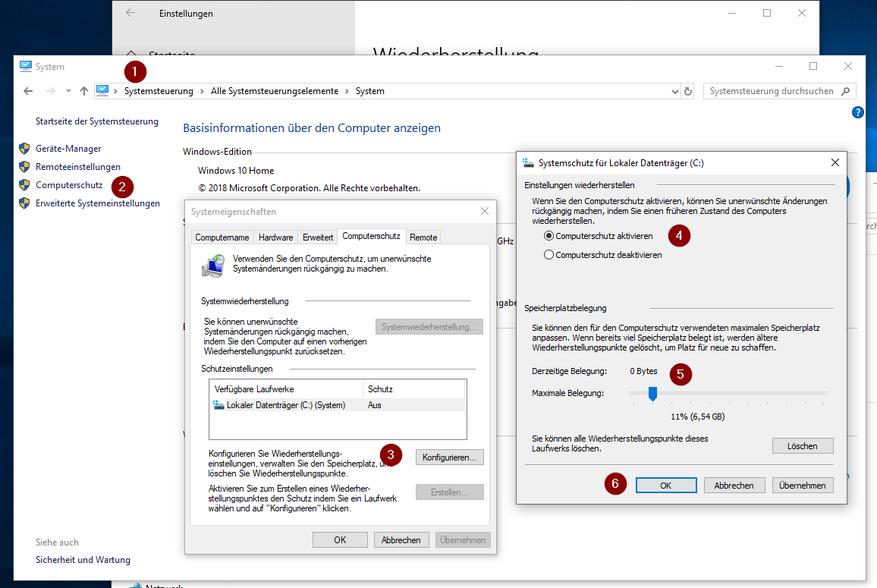The width and height of the screenshot is (877, 588).
Task: Click the 0 Bytes Derzeitige Belegung value
Action: pyautogui.click(x=643, y=371)
